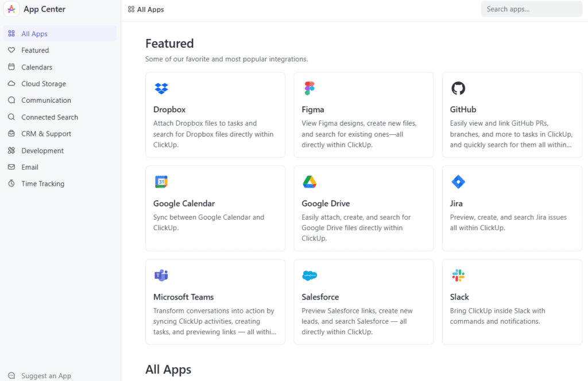Open the Featured category in sidebar
Image resolution: width=588 pixels, height=381 pixels.
pyautogui.click(x=35, y=50)
